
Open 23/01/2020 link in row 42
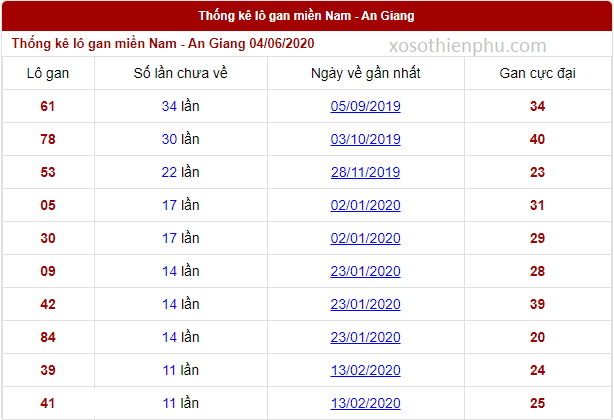(365, 304)
